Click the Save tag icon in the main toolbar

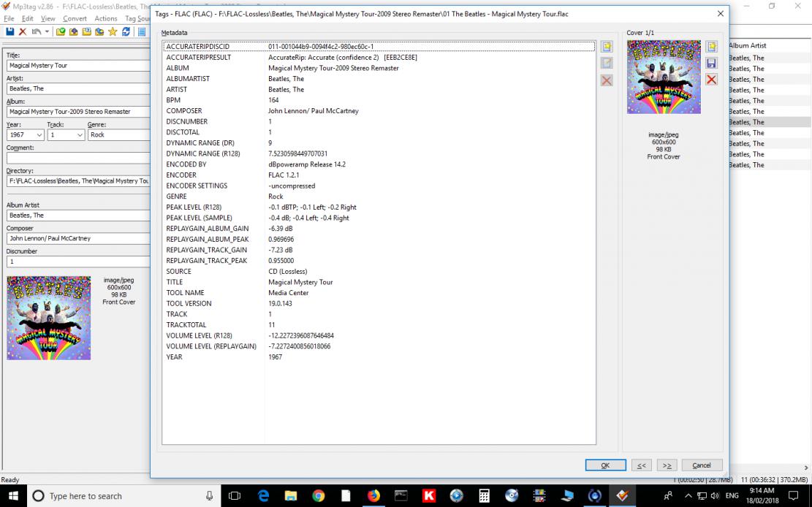coord(10,31)
